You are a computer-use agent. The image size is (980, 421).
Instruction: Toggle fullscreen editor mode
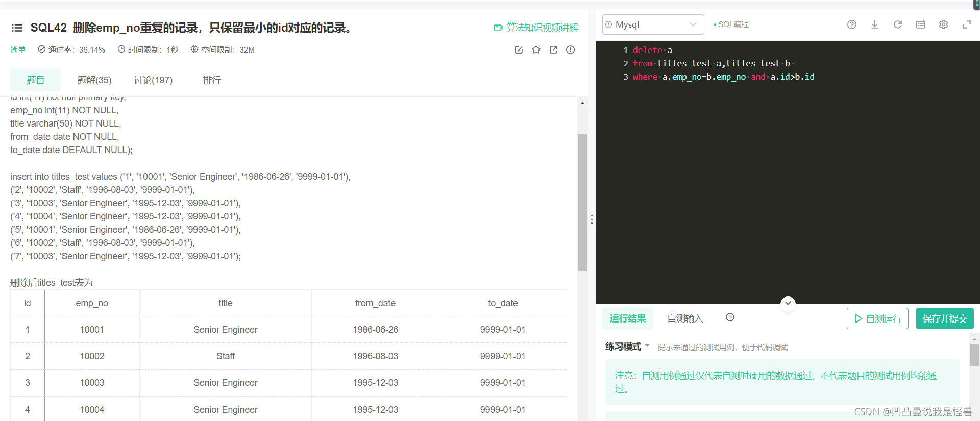tap(966, 24)
